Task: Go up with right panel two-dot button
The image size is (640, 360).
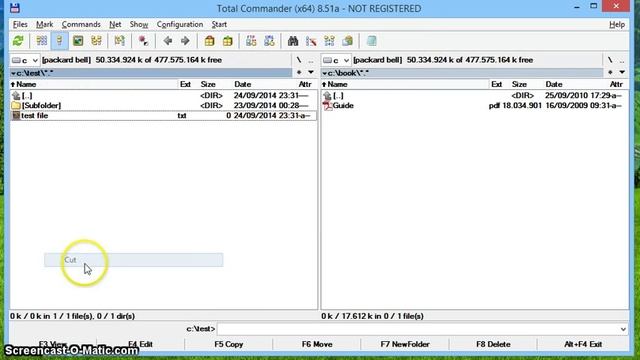Action: (x=622, y=60)
